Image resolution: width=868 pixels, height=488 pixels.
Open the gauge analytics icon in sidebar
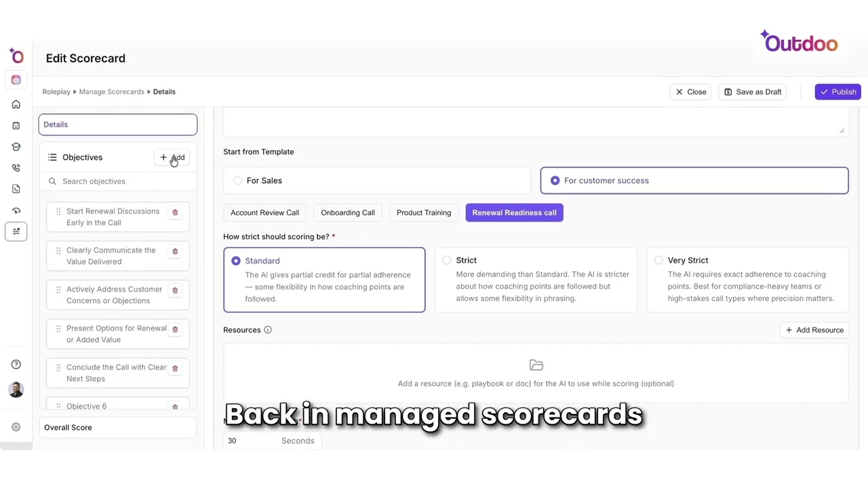pos(16,210)
